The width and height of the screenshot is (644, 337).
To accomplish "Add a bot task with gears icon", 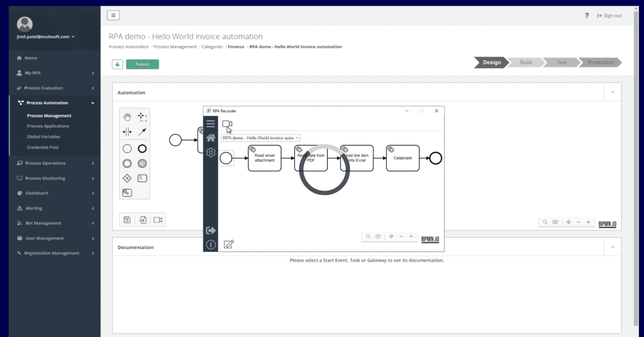I will point(127,193).
